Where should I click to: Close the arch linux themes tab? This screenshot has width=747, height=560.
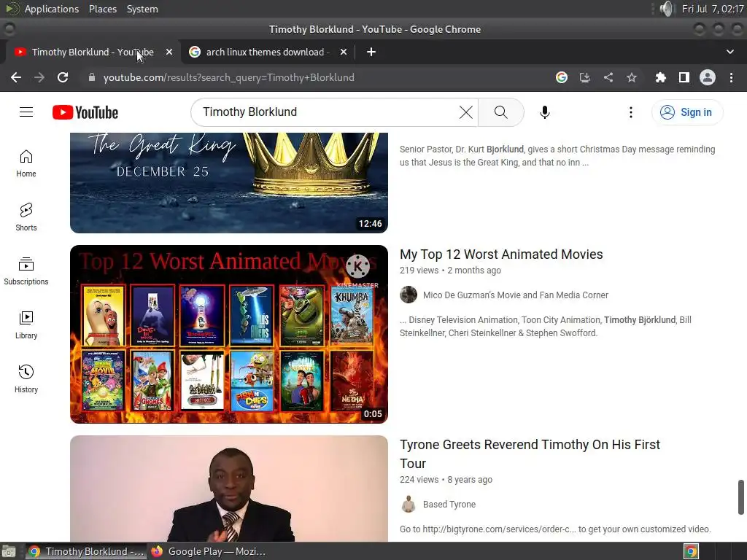344,52
